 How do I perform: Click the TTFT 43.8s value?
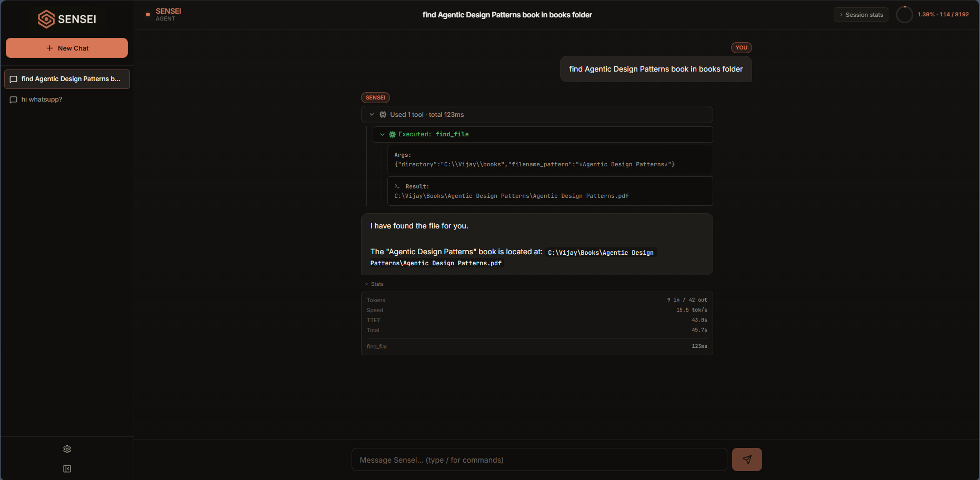point(699,320)
